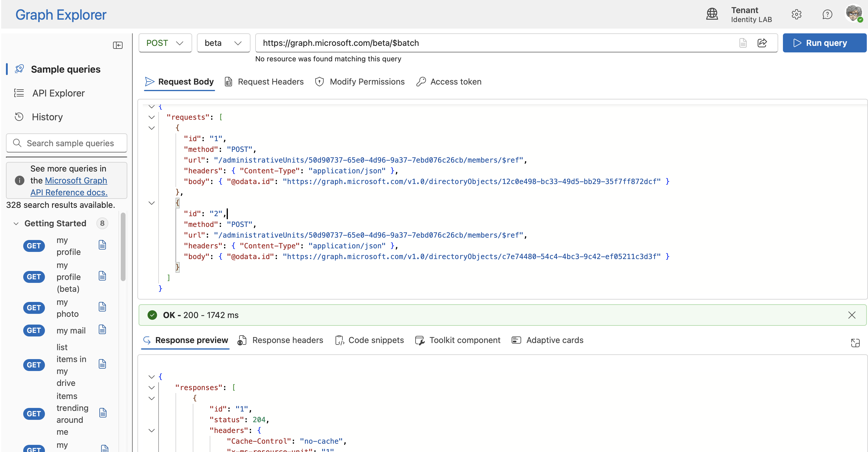The height and width of the screenshot is (452, 868).
Task: Open docs icon for 'my photo' query
Action: 102,307
